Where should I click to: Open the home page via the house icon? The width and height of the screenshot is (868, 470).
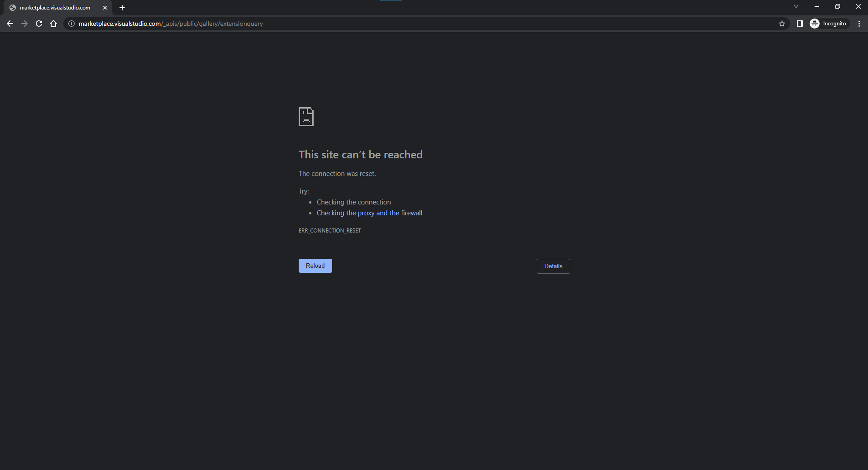(53, 24)
